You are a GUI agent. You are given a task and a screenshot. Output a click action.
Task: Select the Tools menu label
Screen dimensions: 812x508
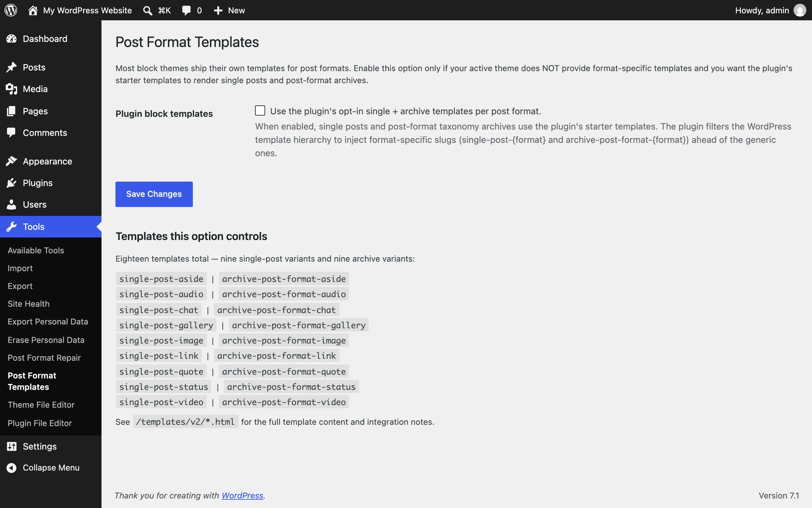(34, 227)
